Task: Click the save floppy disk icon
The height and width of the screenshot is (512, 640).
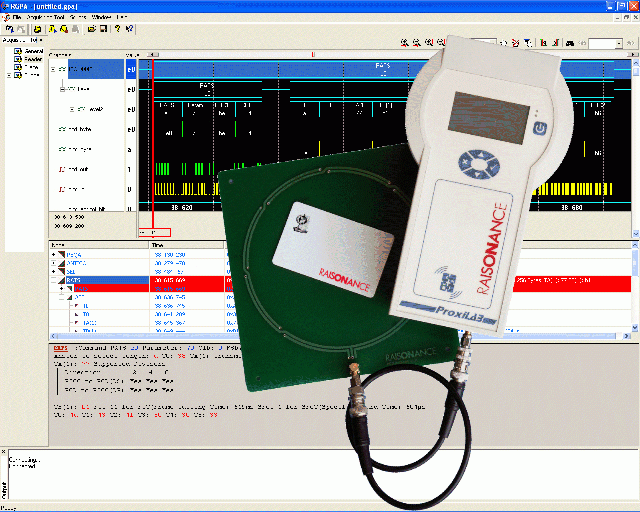Action: coord(103,29)
